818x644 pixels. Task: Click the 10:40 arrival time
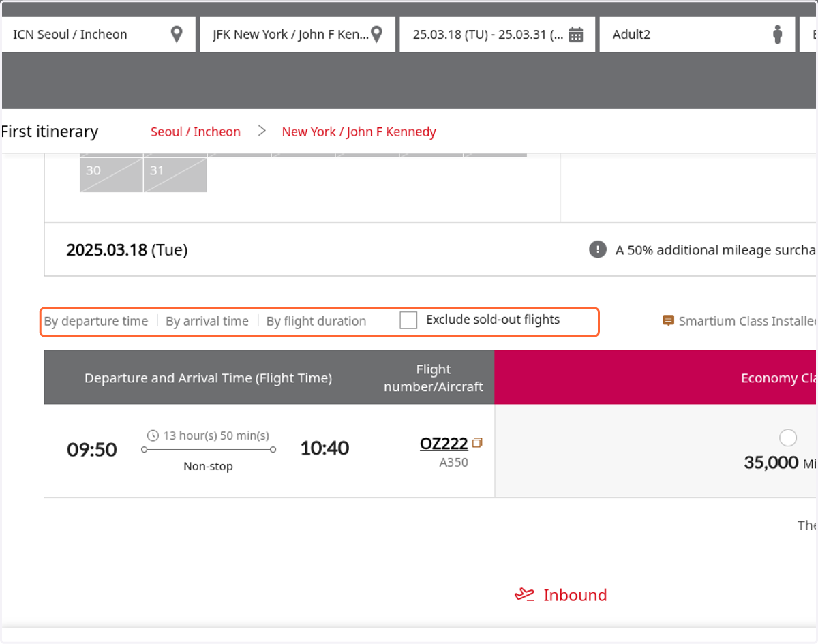pos(324,448)
